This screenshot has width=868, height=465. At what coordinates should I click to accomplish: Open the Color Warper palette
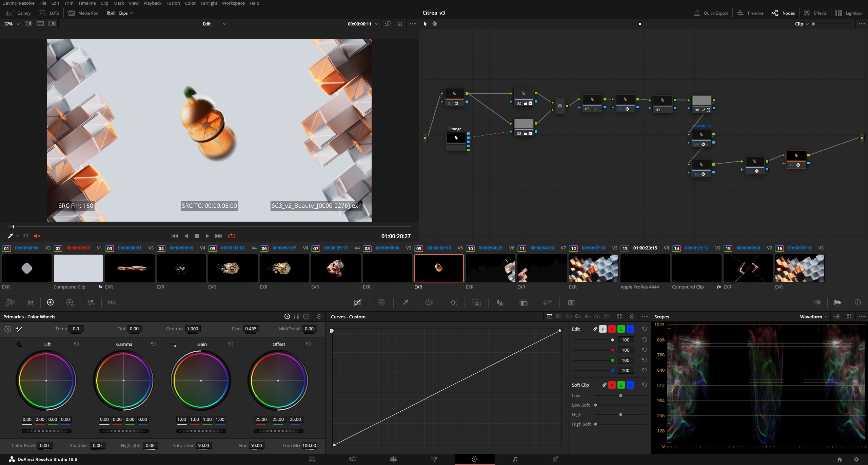[381, 302]
